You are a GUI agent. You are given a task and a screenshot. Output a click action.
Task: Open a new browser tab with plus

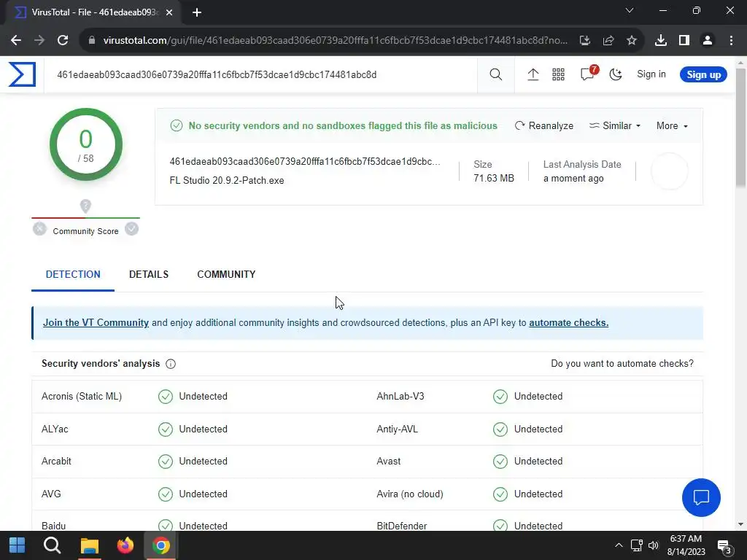click(197, 12)
